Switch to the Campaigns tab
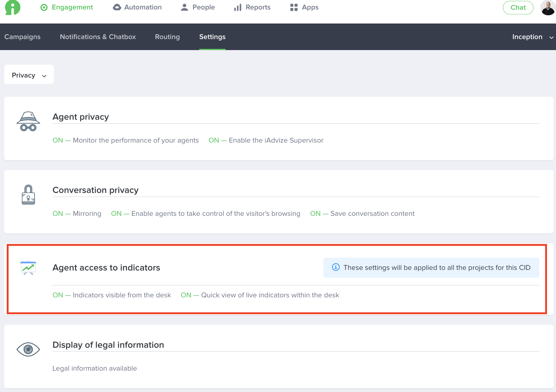The height and width of the screenshot is (392, 556). pos(22,37)
